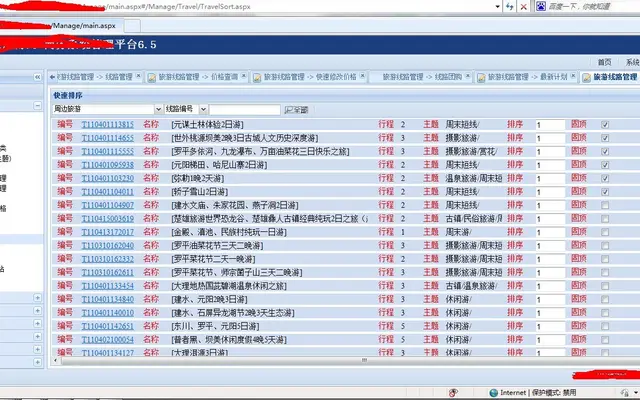Open route link T110415003619
640x400 pixels.
tap(108, 219)
